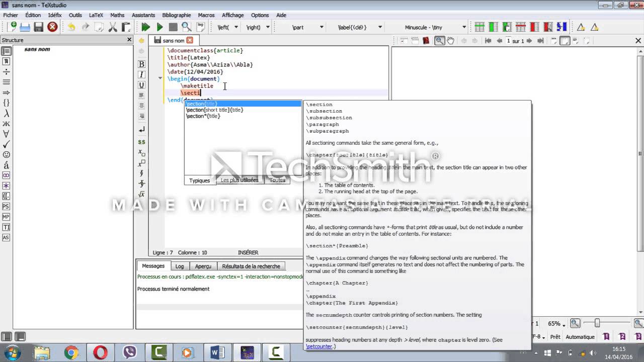Viewport: 644px width, 362px height.
Task: Compile with the single green arrow
Action: 159,27
